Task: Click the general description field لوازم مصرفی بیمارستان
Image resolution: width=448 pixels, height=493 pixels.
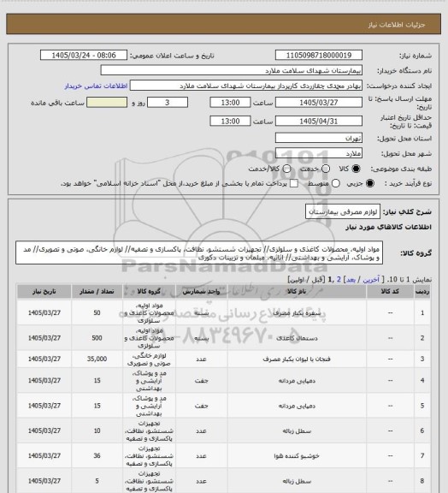Action: [x=343, y=211]
